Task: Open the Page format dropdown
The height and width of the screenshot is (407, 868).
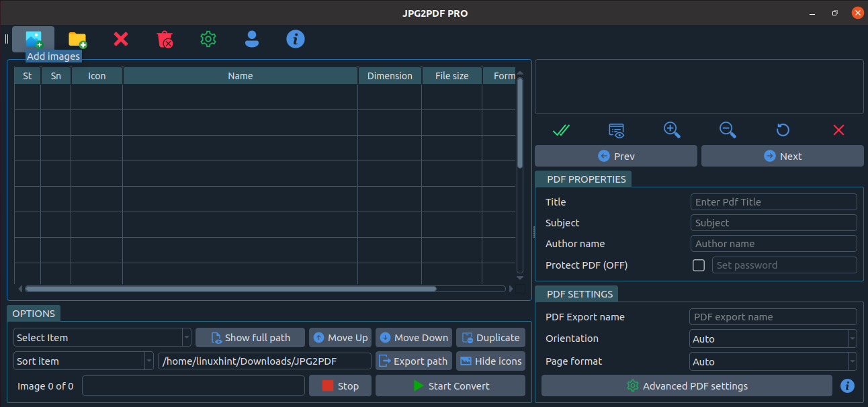Action: pyautogui.click(x=773, y=361)
